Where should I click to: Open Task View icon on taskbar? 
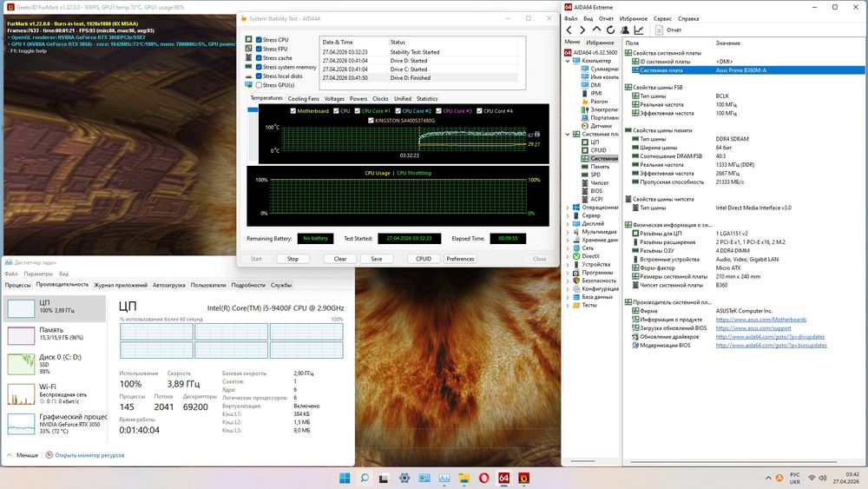pyautogui.click(x=384, y=478)
